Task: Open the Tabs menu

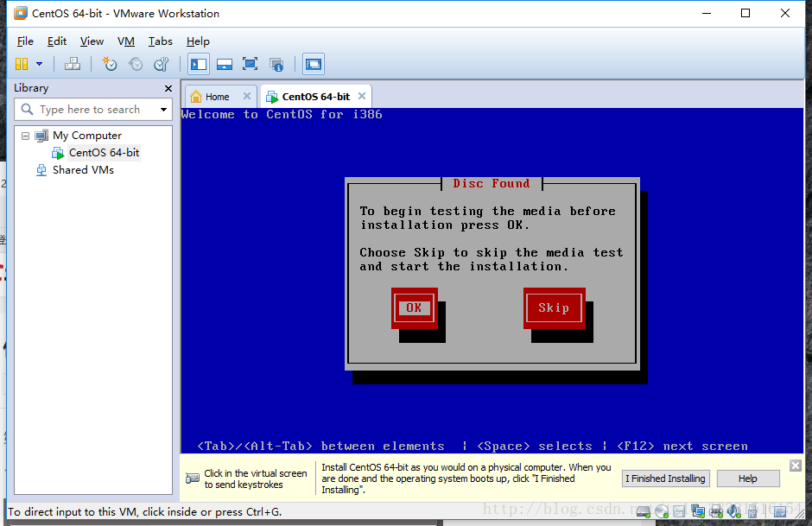Action: click(160, 41)
